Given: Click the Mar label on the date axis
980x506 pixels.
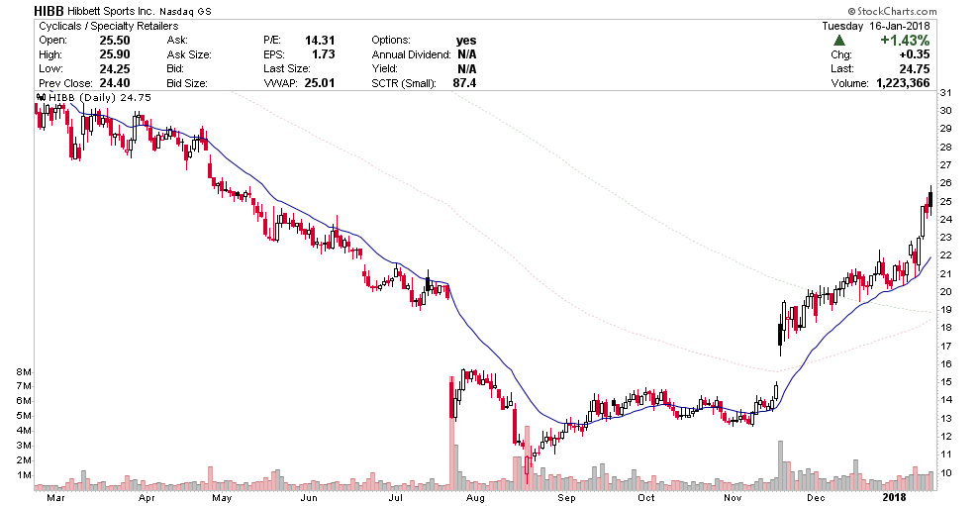Looking at the screenshot, I should tap(55, 498).
